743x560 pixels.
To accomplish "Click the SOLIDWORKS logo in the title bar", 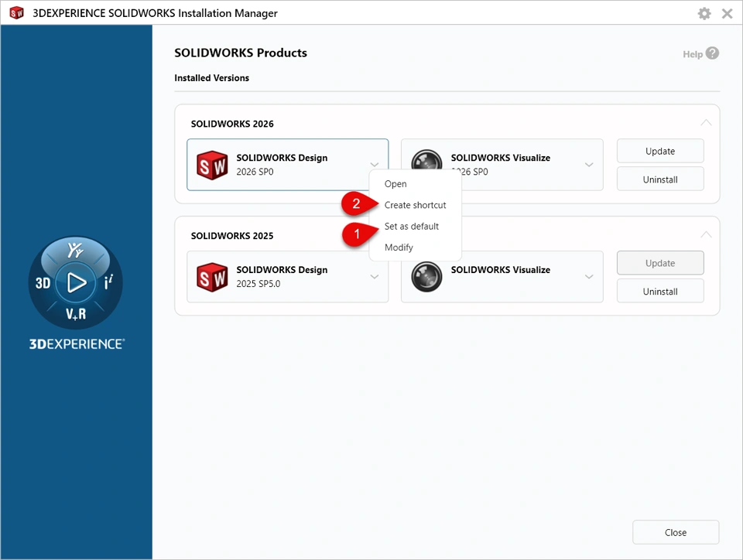I will 16,13.
